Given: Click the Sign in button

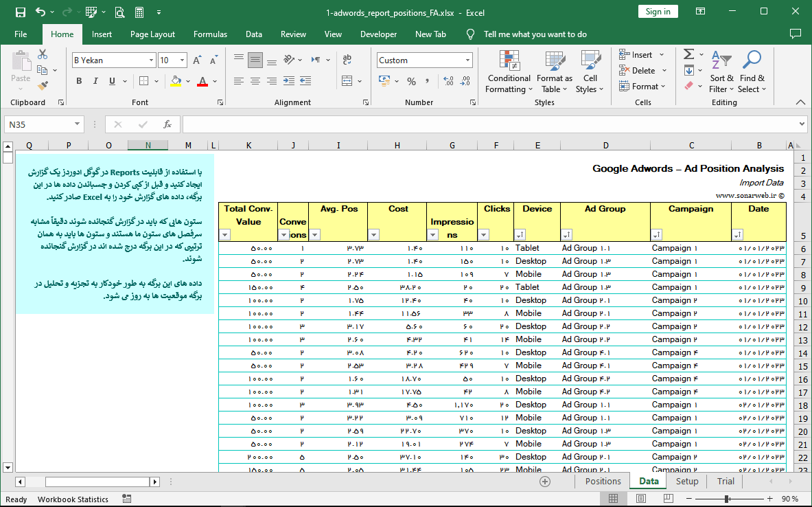Looking at the screenshot, I should tap(658, 12).
